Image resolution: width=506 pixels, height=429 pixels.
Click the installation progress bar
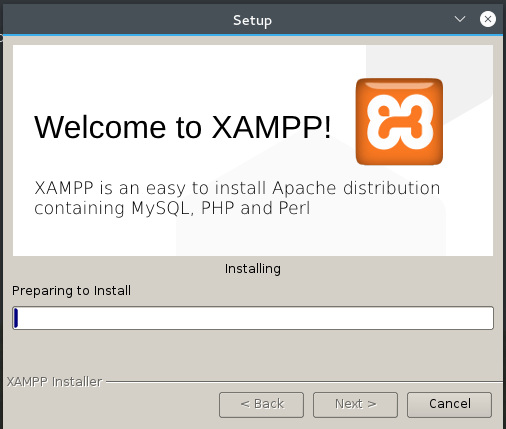coord(253,318)
